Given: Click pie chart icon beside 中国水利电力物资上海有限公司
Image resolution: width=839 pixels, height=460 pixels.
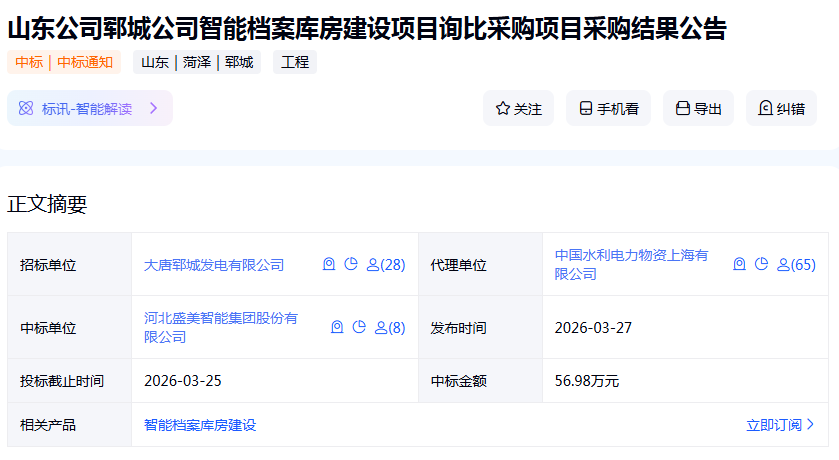Looking at the screenshot, I should tap(761, 265).
